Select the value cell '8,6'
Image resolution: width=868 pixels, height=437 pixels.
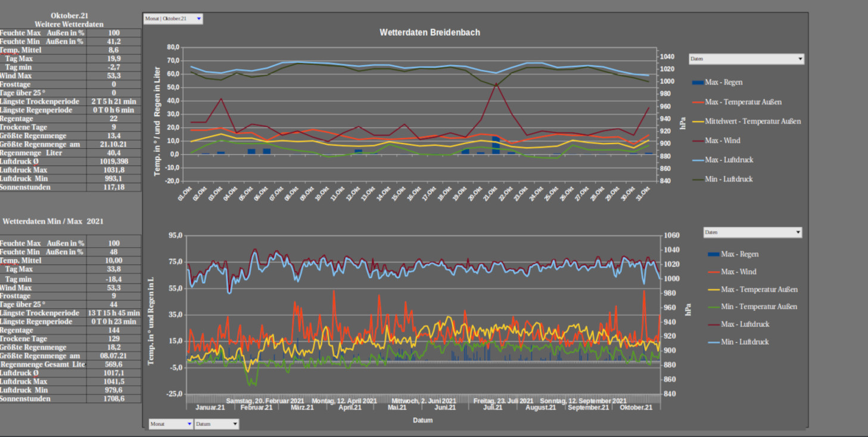pyautogui.click(x=114, y=50)
